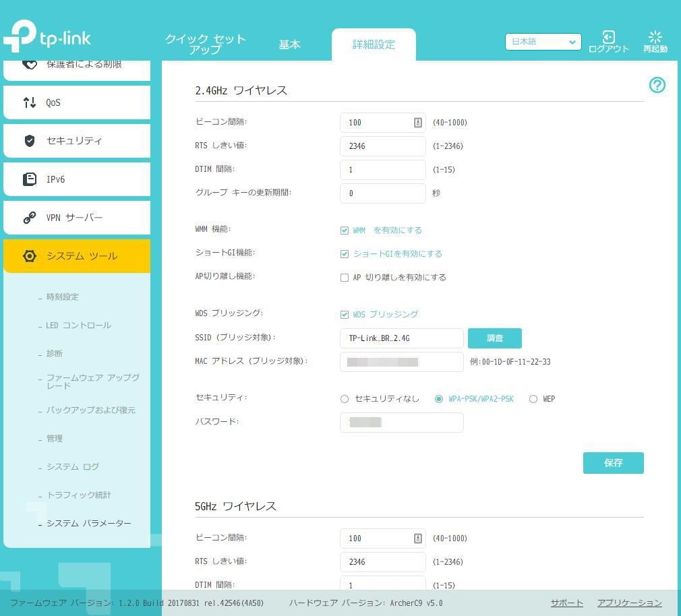
Task: Select the WEP security radio button
Action: [x=533, y=398]
